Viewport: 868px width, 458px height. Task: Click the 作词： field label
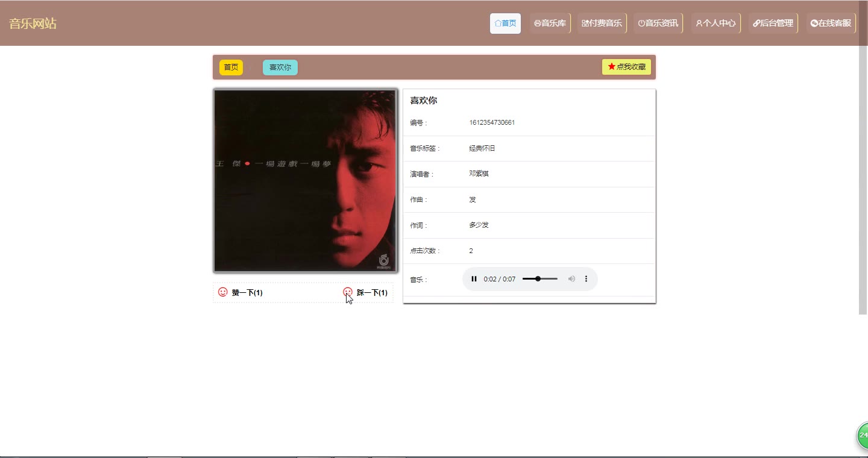tap(419, 225)
